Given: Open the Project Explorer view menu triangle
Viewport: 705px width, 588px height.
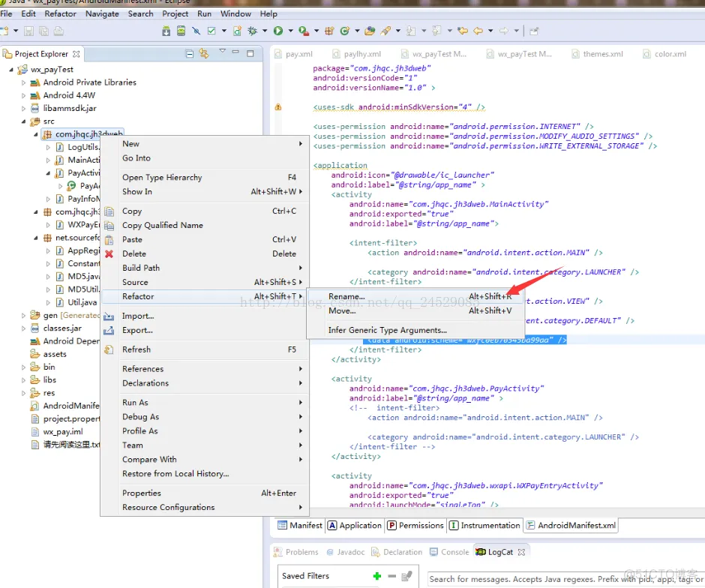Looking at the screenshot, I should 222,51.
